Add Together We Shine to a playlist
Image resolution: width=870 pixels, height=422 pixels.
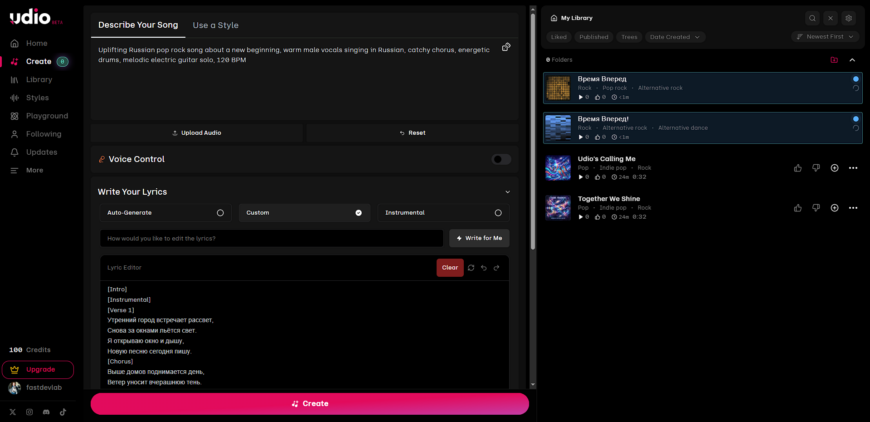tap(834, 208)
